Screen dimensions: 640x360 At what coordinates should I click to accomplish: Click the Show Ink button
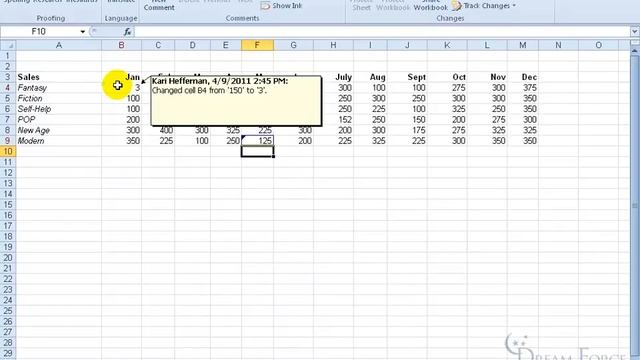coord(282,6)
